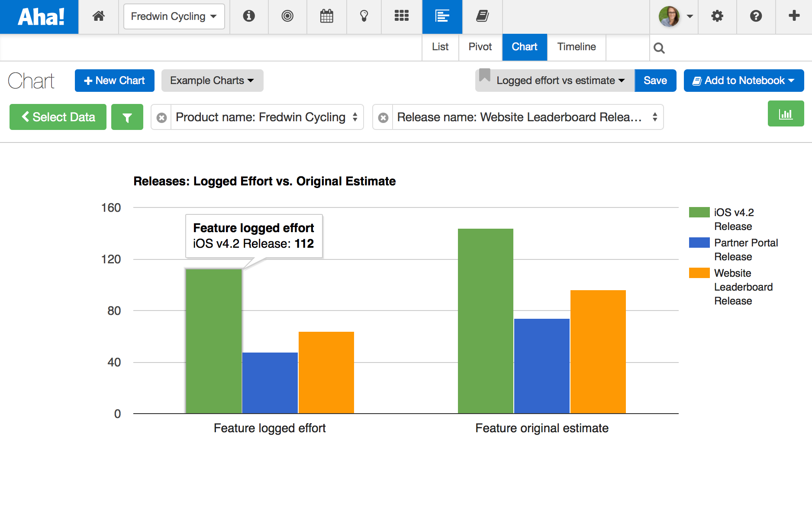Click Website Leaderboard Release orange legend swatch
812x518 pixels.
pyautogui.click(x=699, y=273)
